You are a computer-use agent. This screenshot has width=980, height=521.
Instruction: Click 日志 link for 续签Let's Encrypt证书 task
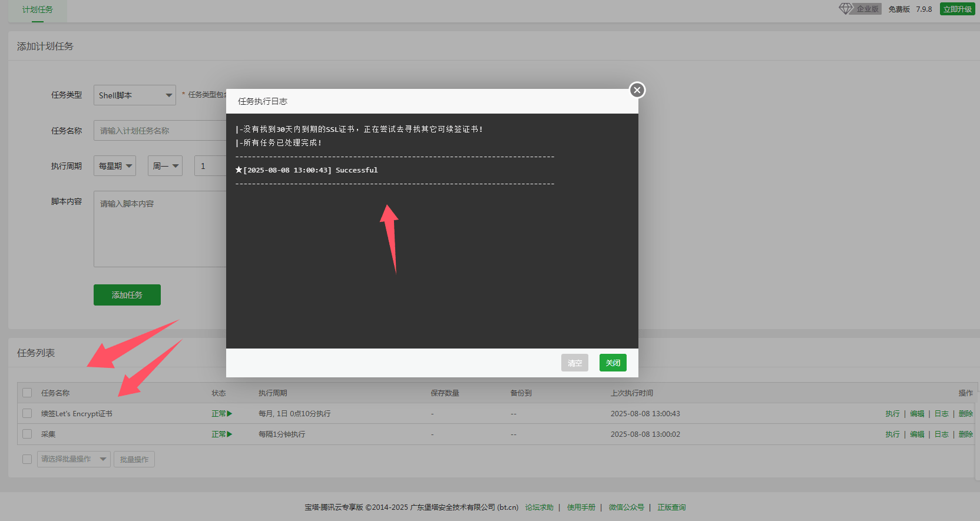(941, 414)
